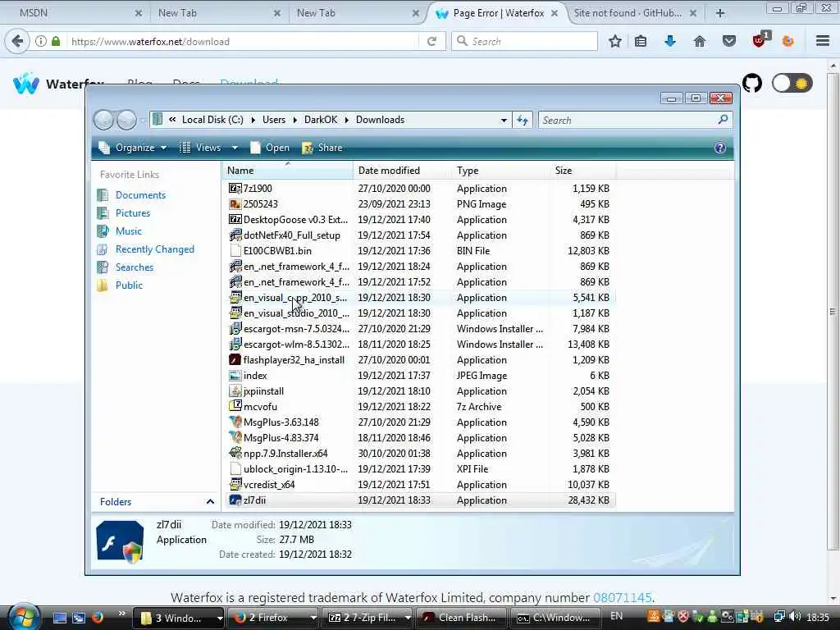This screenshot has width=840, height=630.
Task: Open the 3 Windows Explorer taskbar group
Action: pos(178,618)
